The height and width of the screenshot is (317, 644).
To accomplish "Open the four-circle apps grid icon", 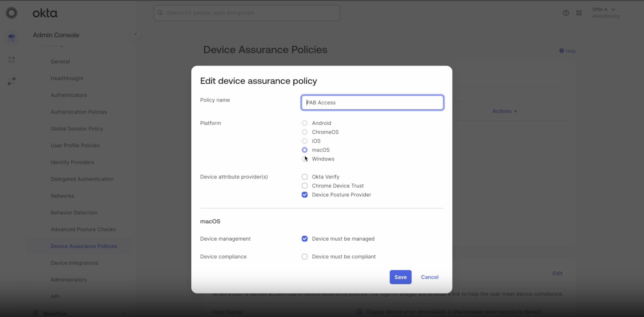I will tap(579, 13).
